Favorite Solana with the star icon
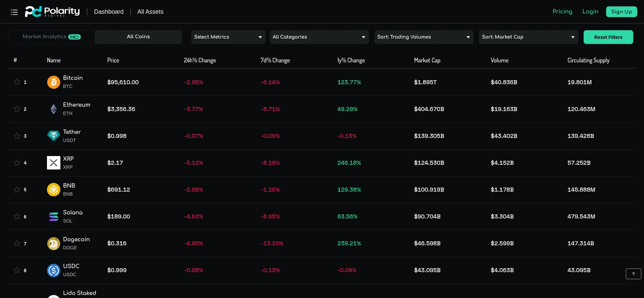The image size is (644, 298). [x=17, y=216]
